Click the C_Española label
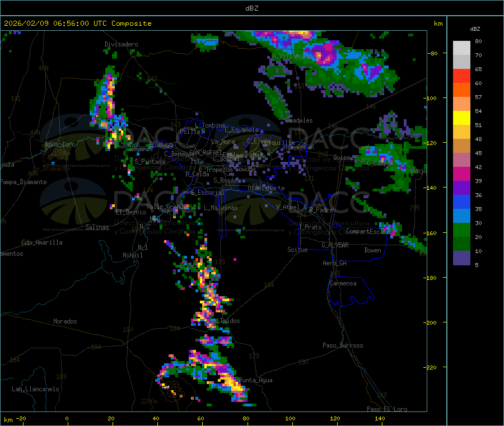The image size is (504, 426). [242, 130]
